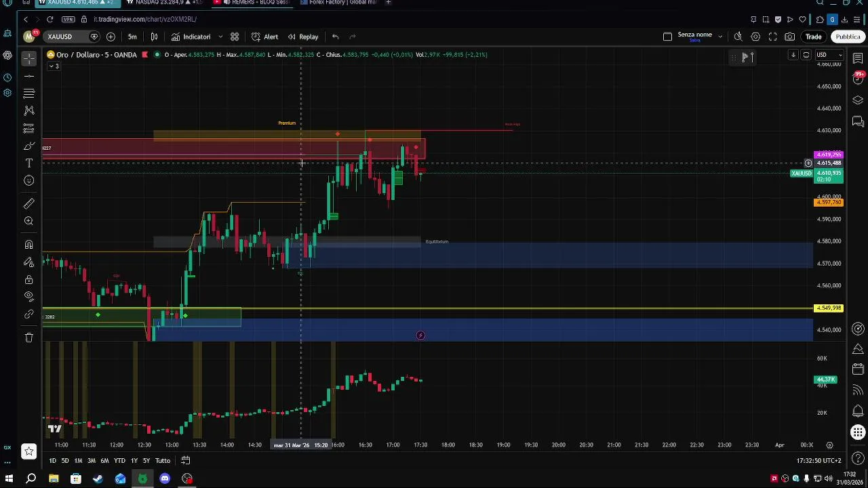
Task: Open Steam from the taskbar
Action: (x=98, y=479)
